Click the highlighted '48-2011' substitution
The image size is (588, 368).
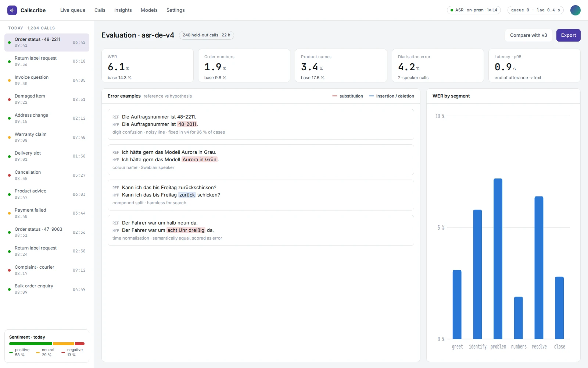187,124
